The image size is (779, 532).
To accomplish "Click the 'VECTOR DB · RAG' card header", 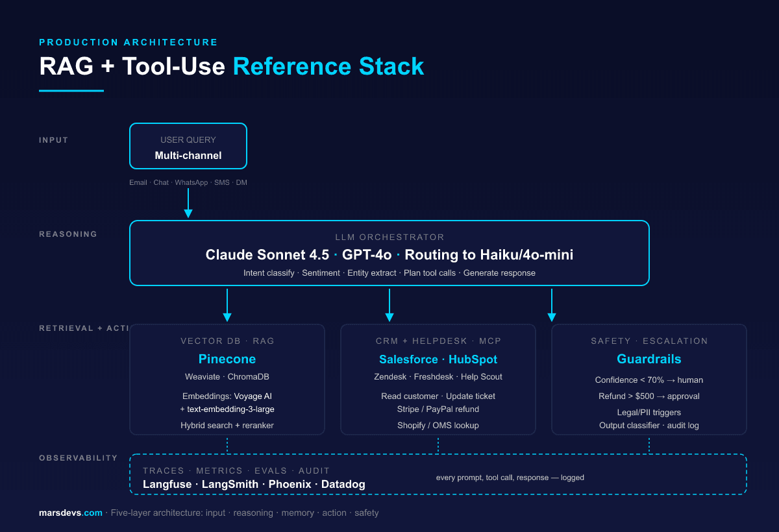I will click(x=227, y=341).
